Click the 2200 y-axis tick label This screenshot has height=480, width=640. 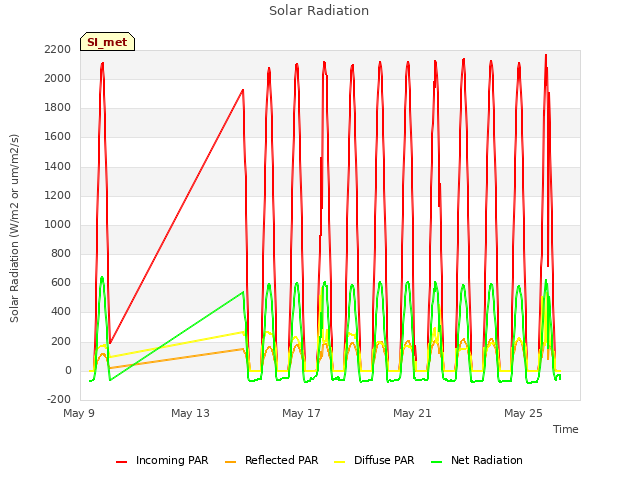[x=58, y=49]
